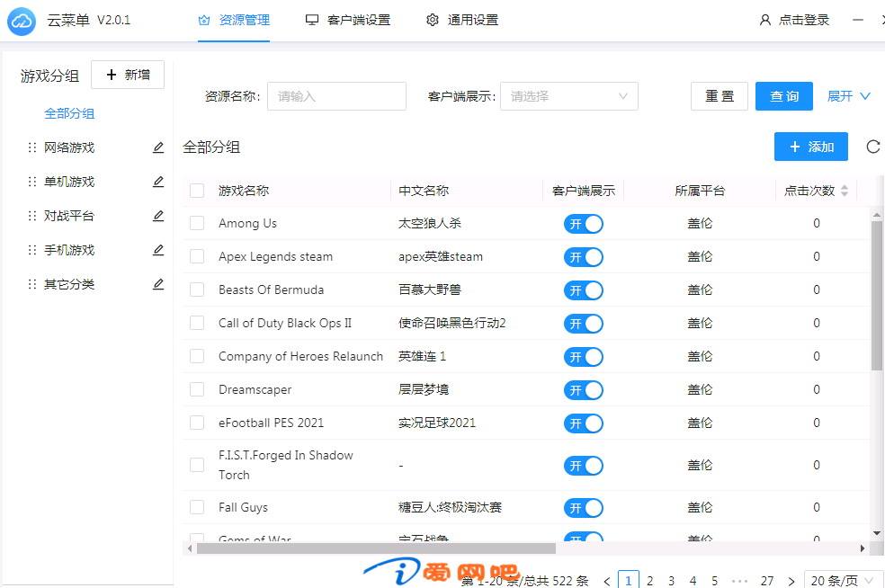
Task: Select the 网络游戏 group
Action: click(69, 147)
